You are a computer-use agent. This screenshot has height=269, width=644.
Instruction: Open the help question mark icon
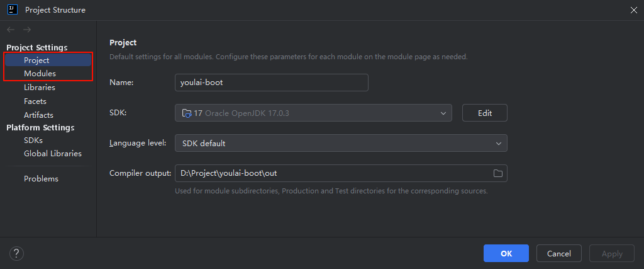tap(16, 253)
